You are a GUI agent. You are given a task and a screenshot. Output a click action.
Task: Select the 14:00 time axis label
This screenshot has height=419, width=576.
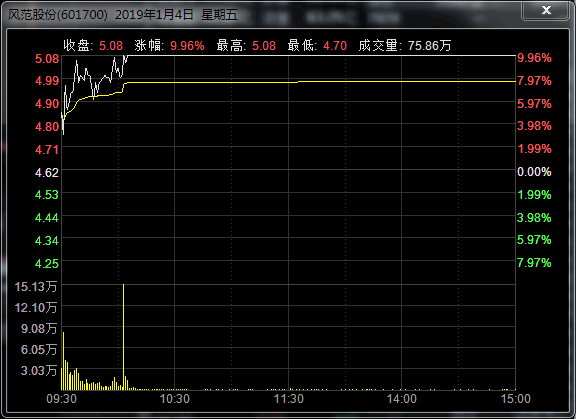(x=402, y=399)
